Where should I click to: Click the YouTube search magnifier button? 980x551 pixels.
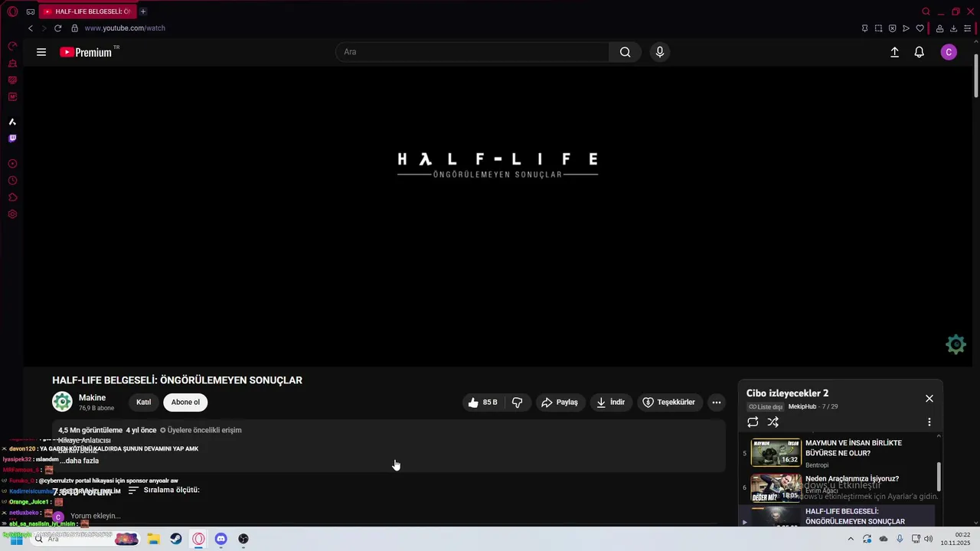(x=626, y=52)
